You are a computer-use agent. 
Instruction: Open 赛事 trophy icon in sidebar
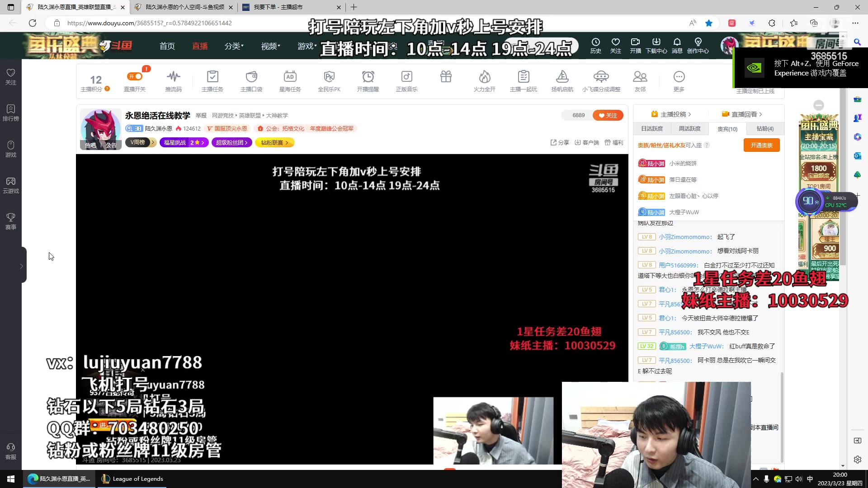(x=11, y=221)
